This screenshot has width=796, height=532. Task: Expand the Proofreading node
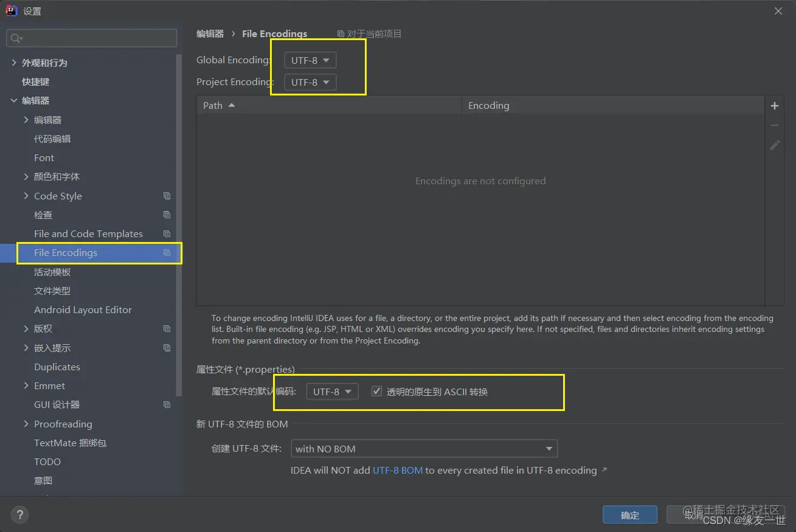[26, 424]
